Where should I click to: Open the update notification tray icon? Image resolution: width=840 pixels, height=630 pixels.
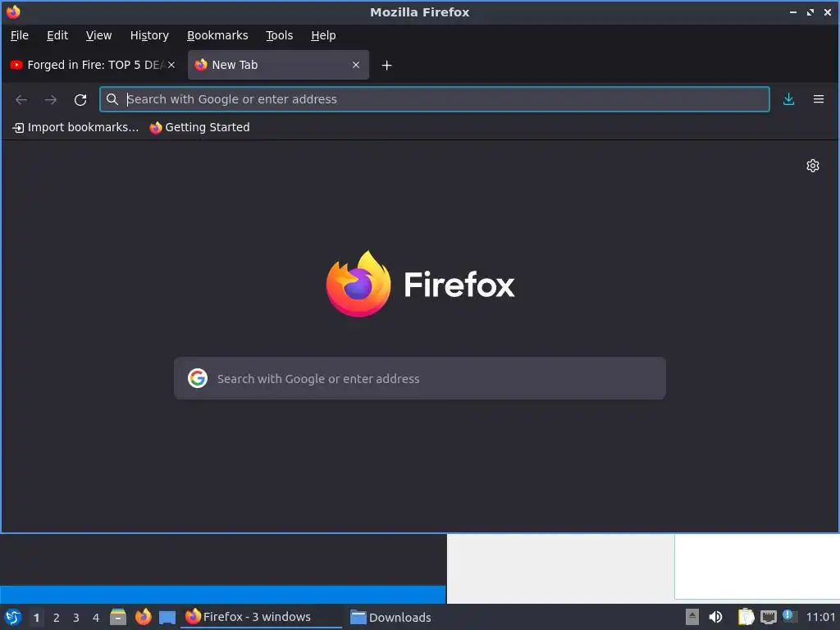tap(789, 616)
